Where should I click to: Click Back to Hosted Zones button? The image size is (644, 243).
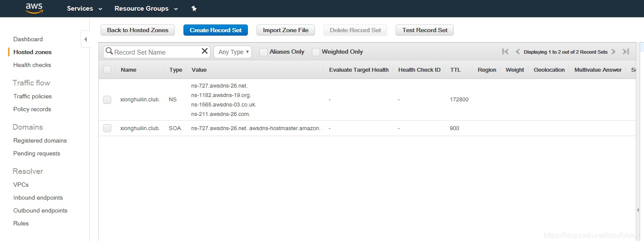click(x=137, y=30)
